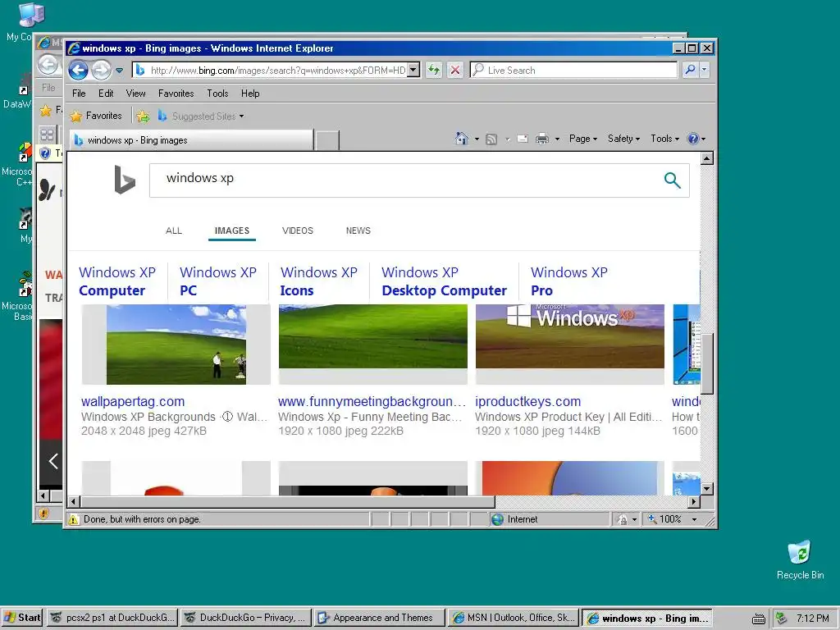This screenshot has width=840, height=630.
Task: Click the Refresh icon beside address bar
Action: pos(434,70)
